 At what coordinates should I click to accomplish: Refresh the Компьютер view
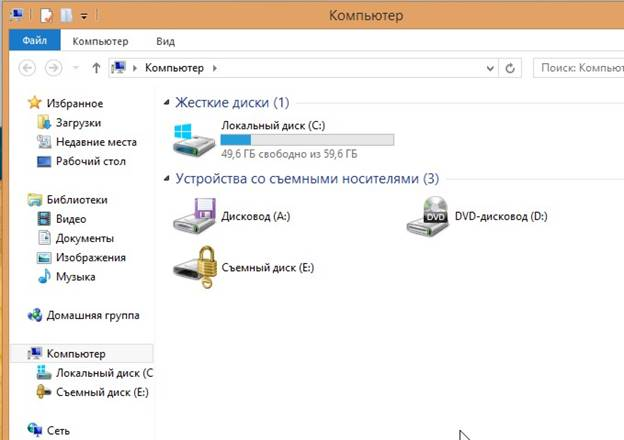pyautogui.click(x=510, y=68)
